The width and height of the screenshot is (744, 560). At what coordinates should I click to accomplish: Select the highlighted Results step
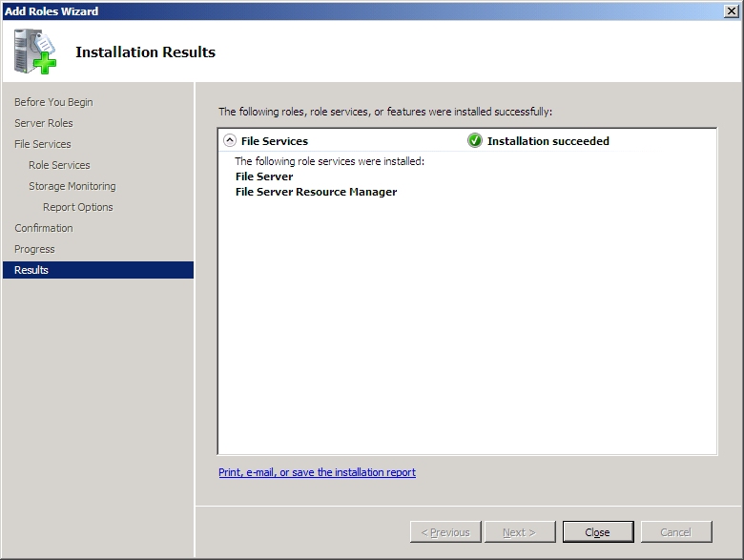click(x=31, y=270)
